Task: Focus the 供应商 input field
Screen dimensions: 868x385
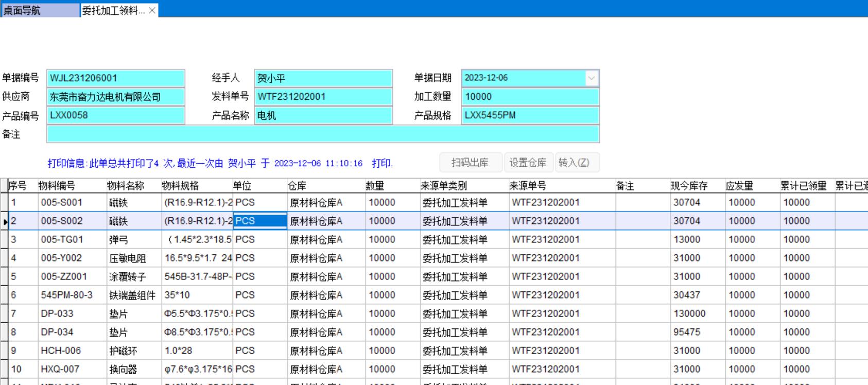Action: pos(115,97)
